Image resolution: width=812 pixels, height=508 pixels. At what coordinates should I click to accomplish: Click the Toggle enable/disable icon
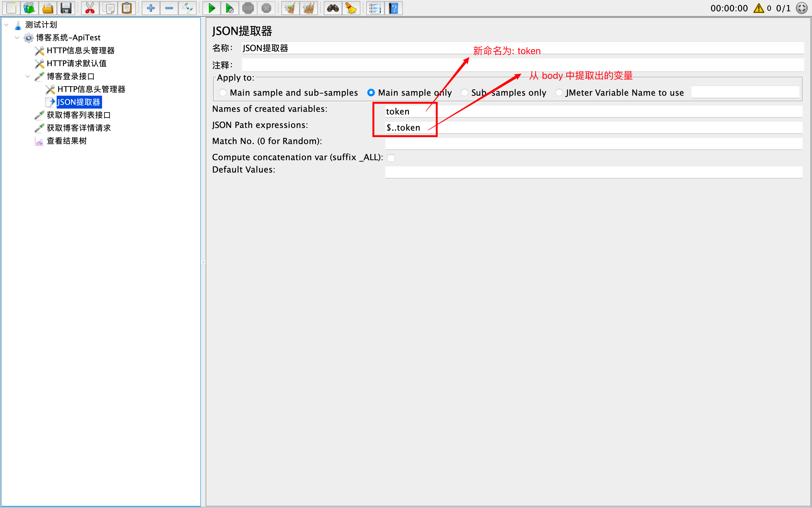[x=187, y=8]
